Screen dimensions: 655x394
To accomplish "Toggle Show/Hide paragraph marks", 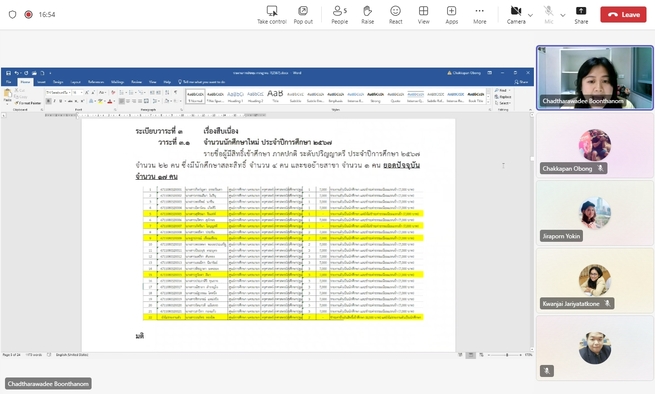I will pyautogui.click(x=175, y=92).
